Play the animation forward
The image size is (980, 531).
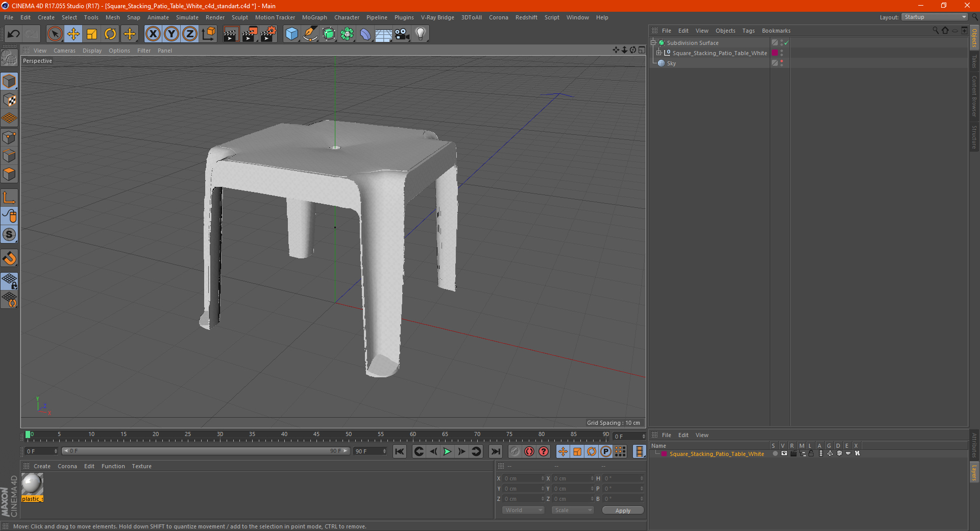(x=447, y=451)
